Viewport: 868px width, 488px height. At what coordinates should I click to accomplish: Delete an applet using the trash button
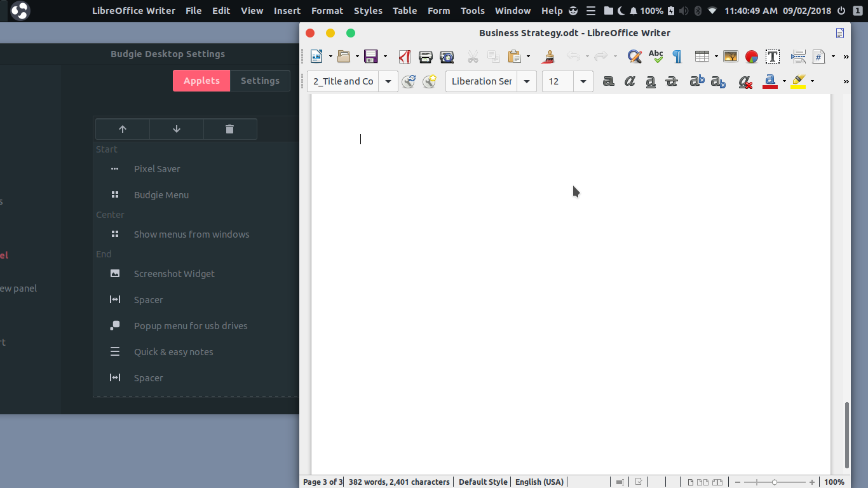pos(230,129)
